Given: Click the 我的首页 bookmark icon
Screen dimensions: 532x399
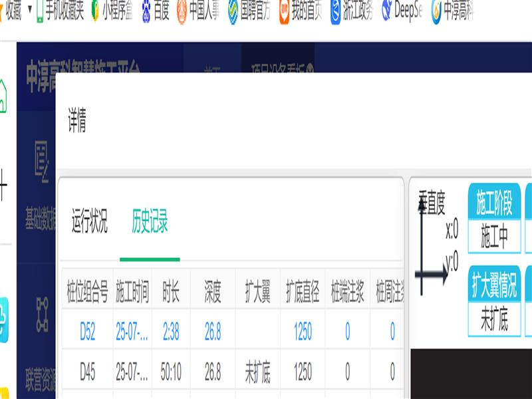Looking at the screenshot, I should click(284, 11).
